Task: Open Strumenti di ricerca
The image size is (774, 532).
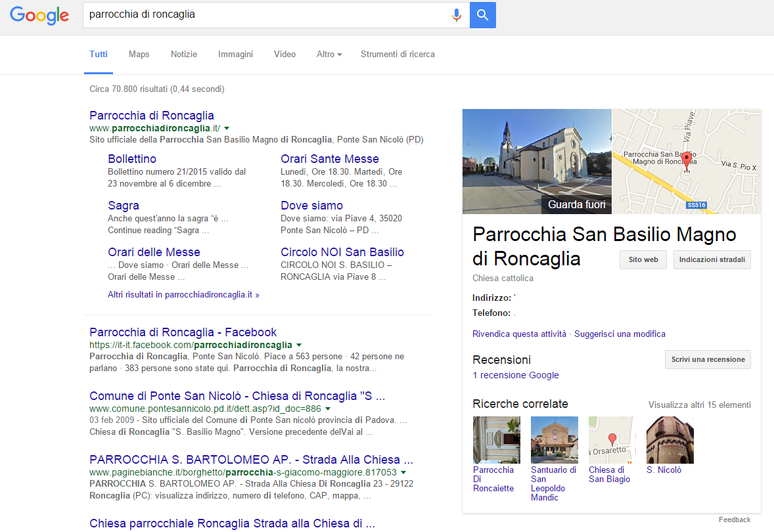Action: click(x=398, y=55)
